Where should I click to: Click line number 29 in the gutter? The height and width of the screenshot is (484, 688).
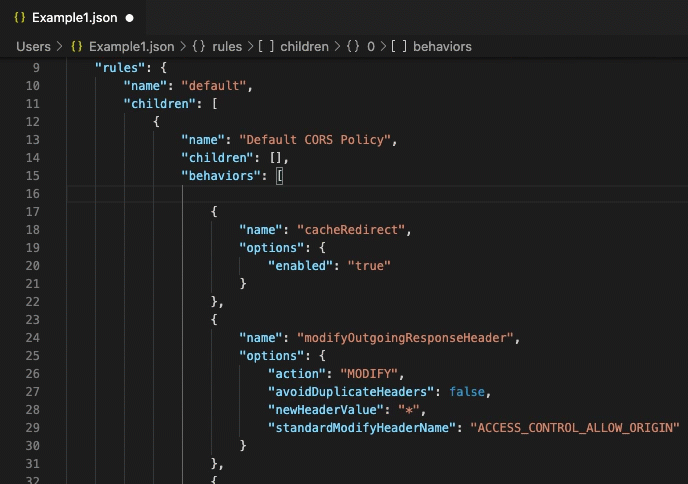point(32,428)
